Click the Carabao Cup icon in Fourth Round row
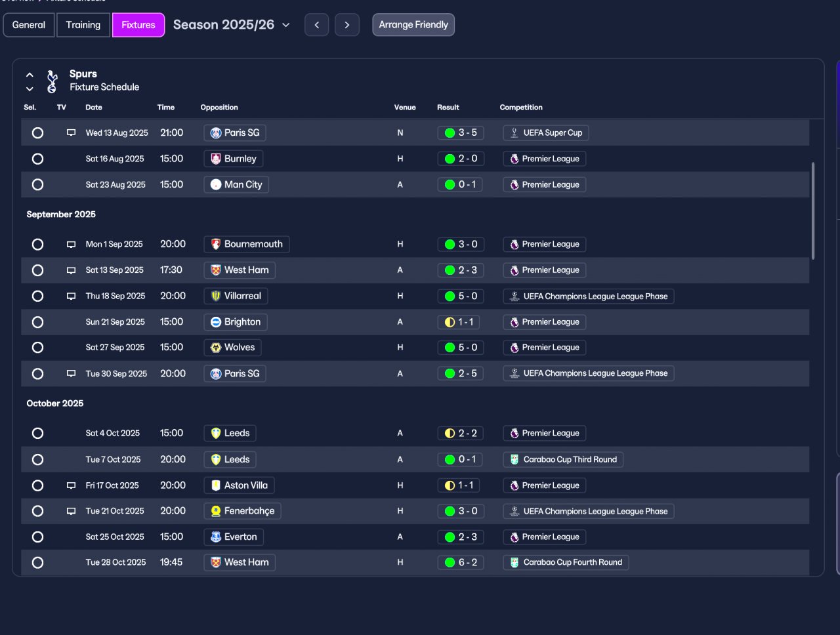Viewport: 840px width, 635px height. [514, 563]
